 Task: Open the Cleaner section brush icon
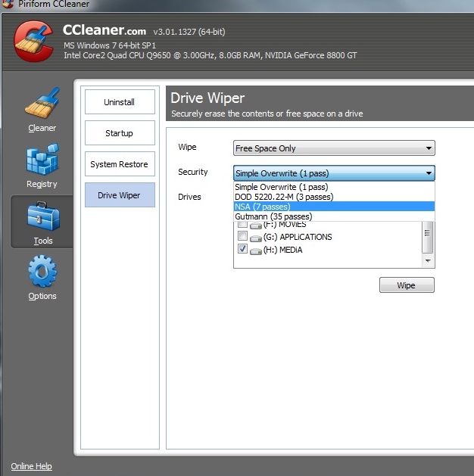point(42,103)
